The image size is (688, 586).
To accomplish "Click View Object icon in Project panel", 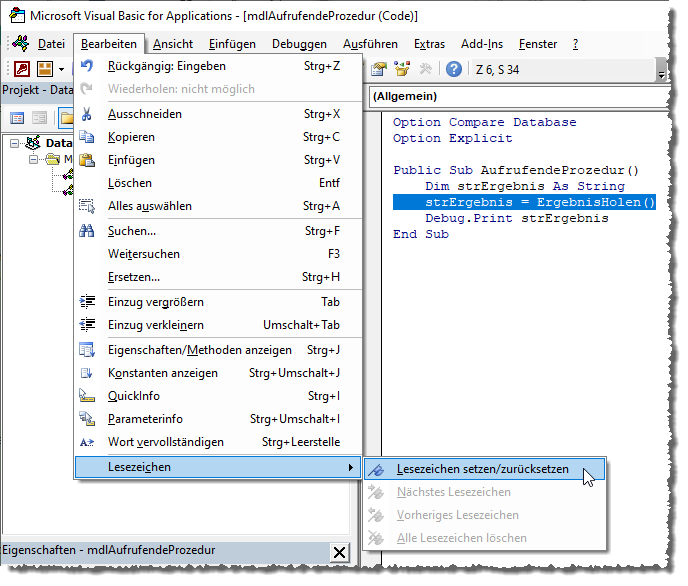I will tap(40, 117).
